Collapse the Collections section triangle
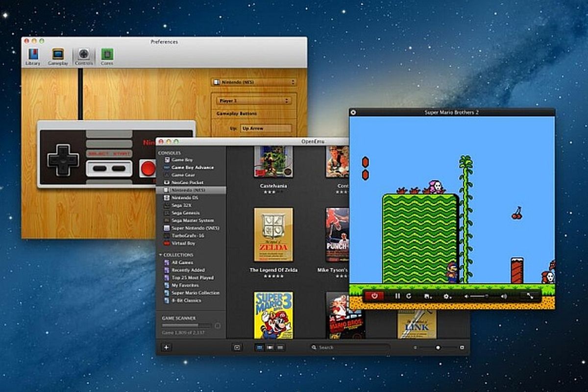 coord(160,255)
